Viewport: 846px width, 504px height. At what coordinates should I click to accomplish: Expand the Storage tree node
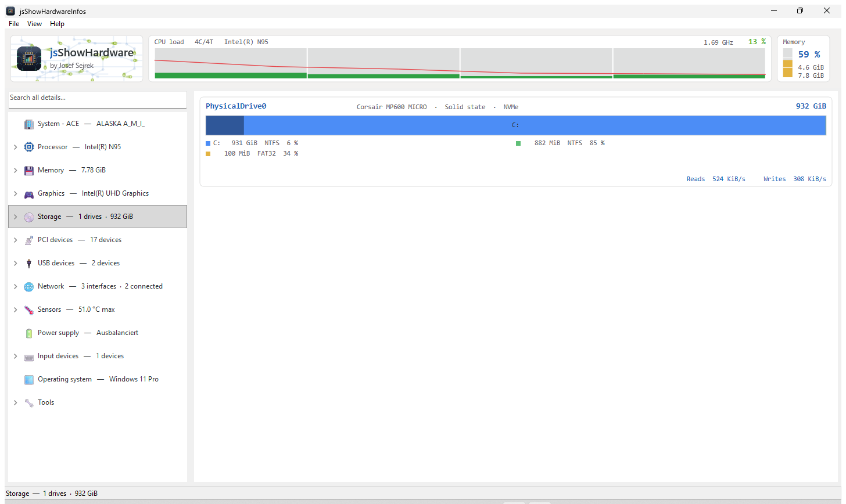point(16,217)
